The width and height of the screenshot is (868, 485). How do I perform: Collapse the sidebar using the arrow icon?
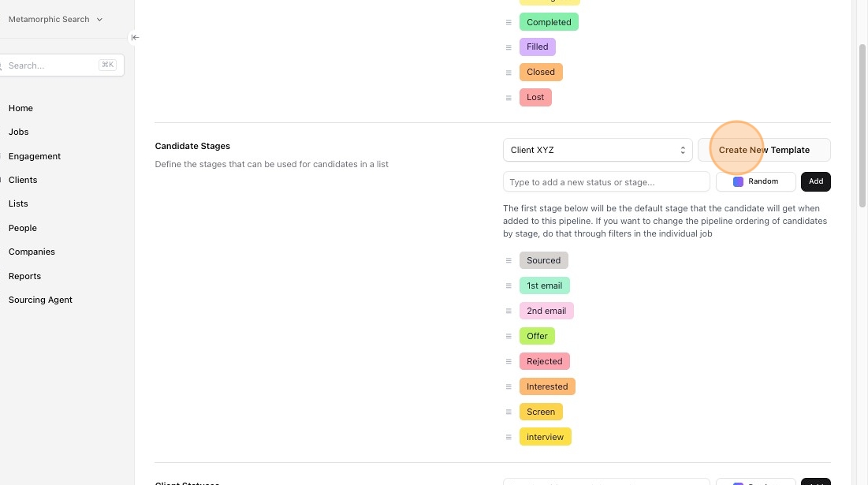pos(135,37)
